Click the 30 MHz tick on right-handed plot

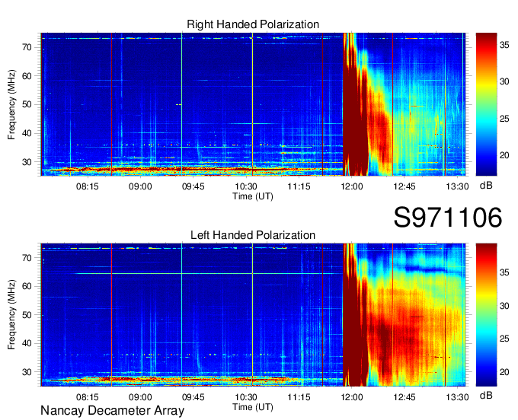pyautogui.click(x=27, y=162)
